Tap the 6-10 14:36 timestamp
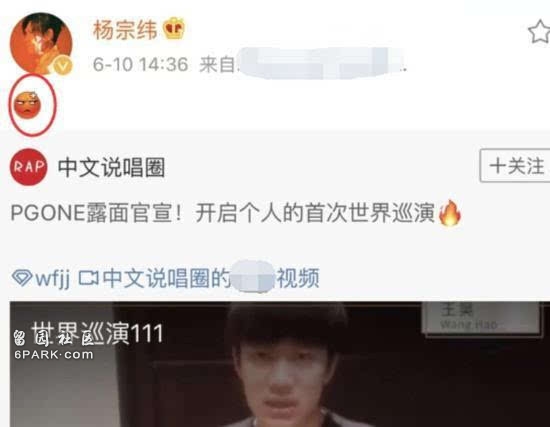550x427 pixels. pos(141,65)
